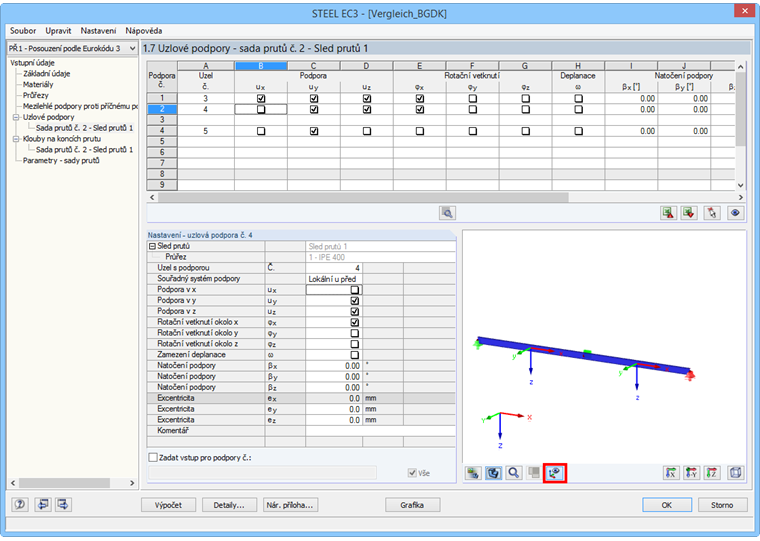The image size is (760, 541).
Task: Click the navigator tree horizontal scrollbar right arrow
Action: click(132, 483)
